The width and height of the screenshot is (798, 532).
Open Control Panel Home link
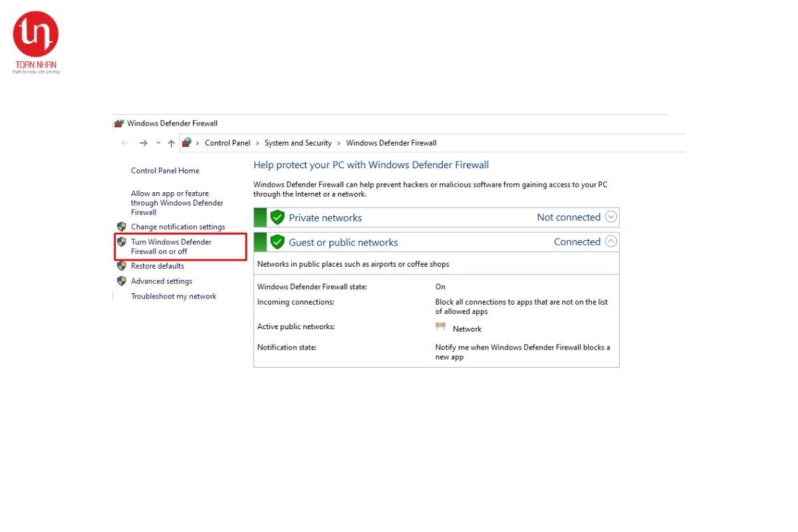pyautogui.click(x=165, y=171)
